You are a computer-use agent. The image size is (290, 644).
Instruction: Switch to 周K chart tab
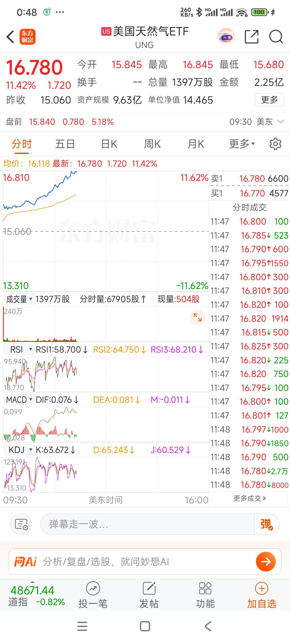(152, 144)
